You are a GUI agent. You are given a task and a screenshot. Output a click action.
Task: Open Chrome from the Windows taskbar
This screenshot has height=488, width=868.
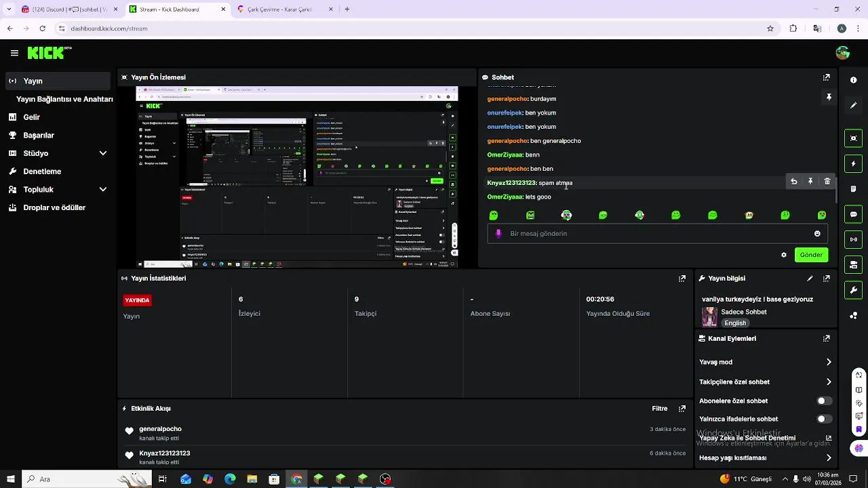(297, 479)
